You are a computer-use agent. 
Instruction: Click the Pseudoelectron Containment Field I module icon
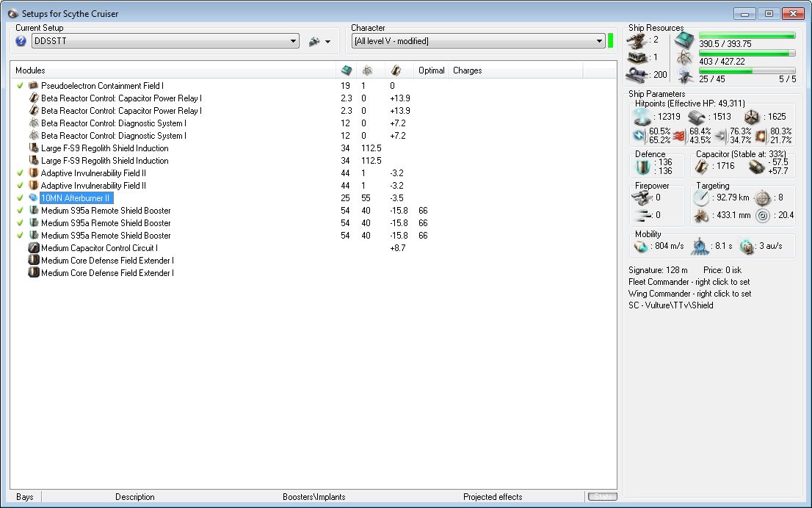tap(34, 86)
